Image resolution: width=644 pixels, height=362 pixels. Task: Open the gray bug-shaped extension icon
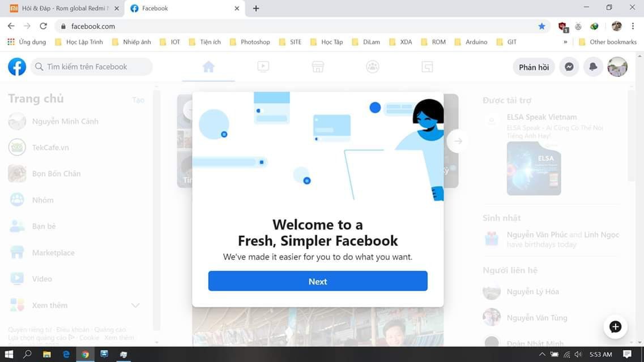[578, 26]
